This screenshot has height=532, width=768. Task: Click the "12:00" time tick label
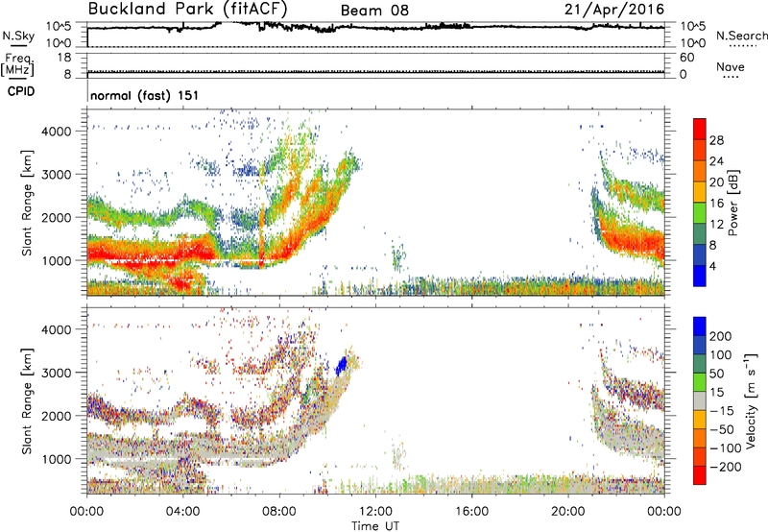point(375,512)
